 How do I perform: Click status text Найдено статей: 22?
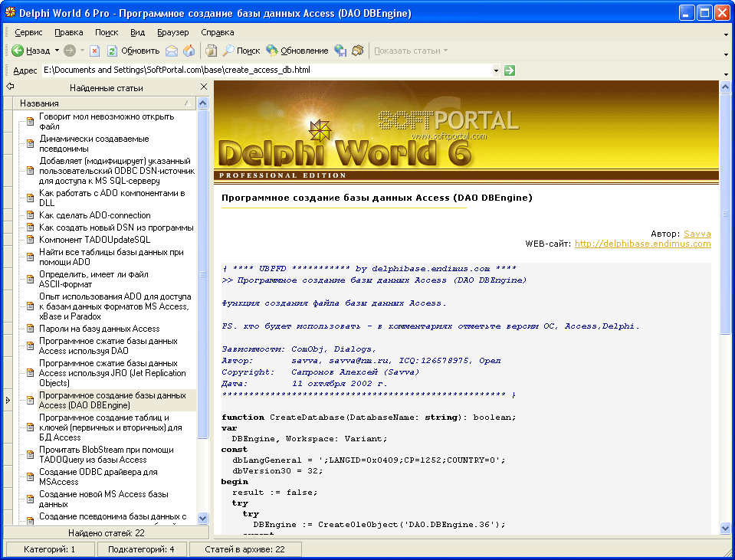pos(107,533)
